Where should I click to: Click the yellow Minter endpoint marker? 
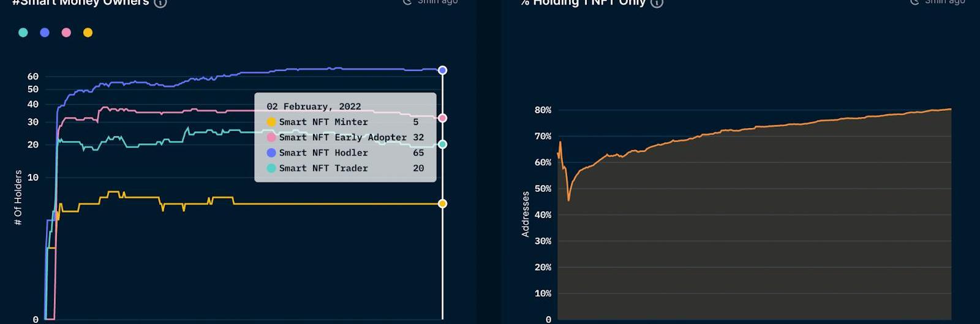tap(442, 203)
